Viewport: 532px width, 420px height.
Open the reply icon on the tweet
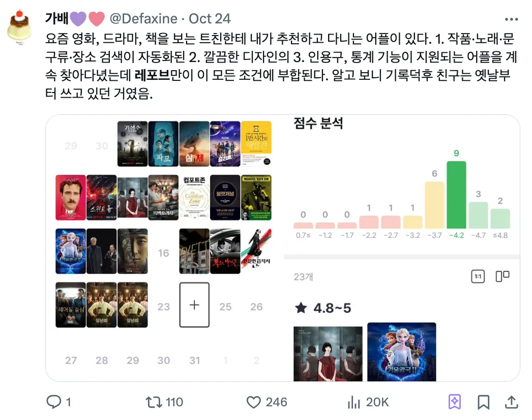pyautogui.click(x=53, y=402)
